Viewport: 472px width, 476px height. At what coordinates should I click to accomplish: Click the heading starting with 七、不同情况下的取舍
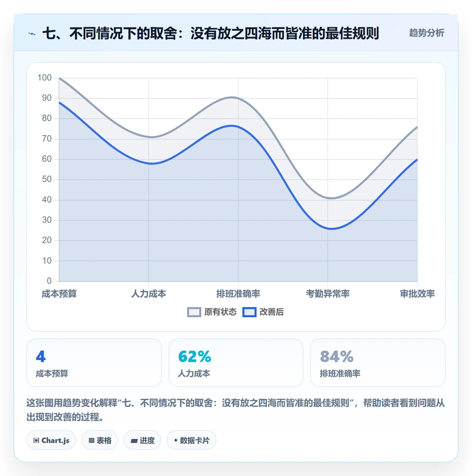211,33
